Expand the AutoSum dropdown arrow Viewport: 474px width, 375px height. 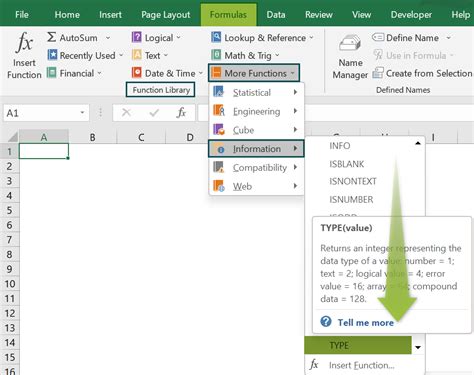[108, 38]
